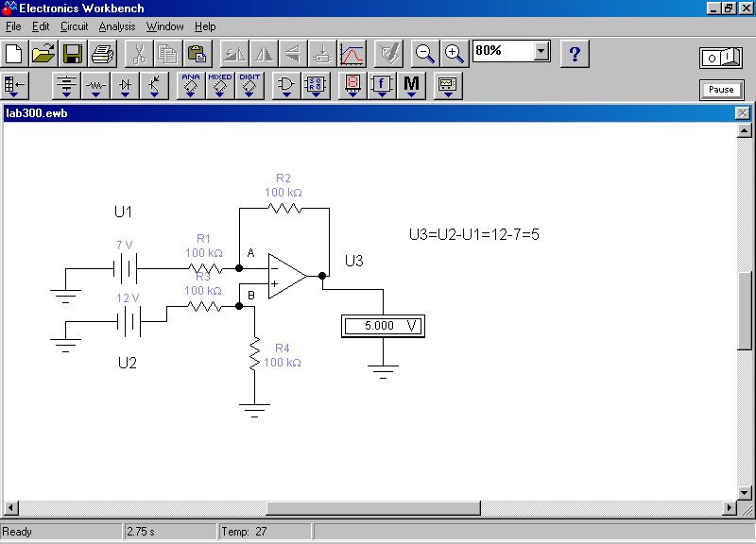Open Indicators parts bin
756x544 pixels.
352,86
